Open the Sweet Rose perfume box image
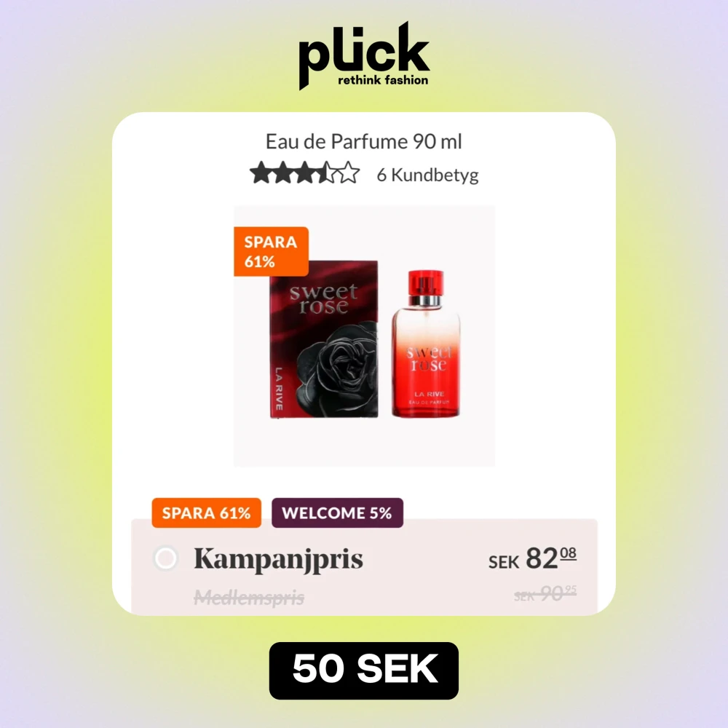 [x=324, y=339]
